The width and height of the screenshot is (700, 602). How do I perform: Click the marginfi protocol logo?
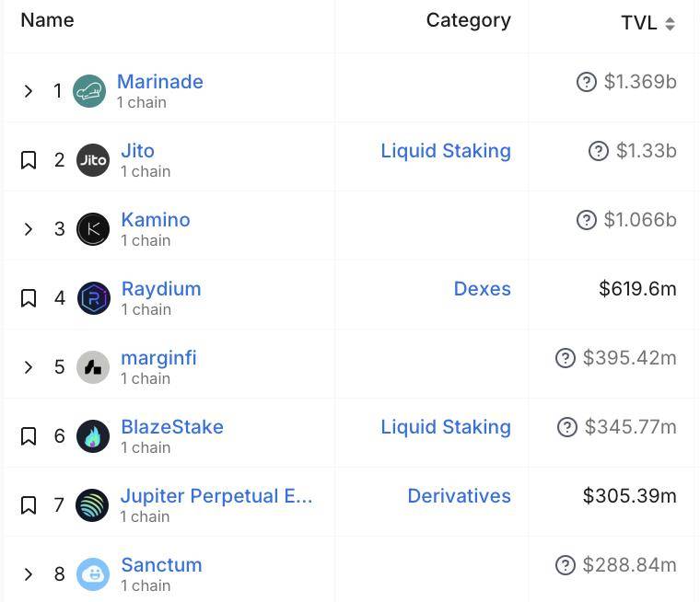(x=93, y=367)
